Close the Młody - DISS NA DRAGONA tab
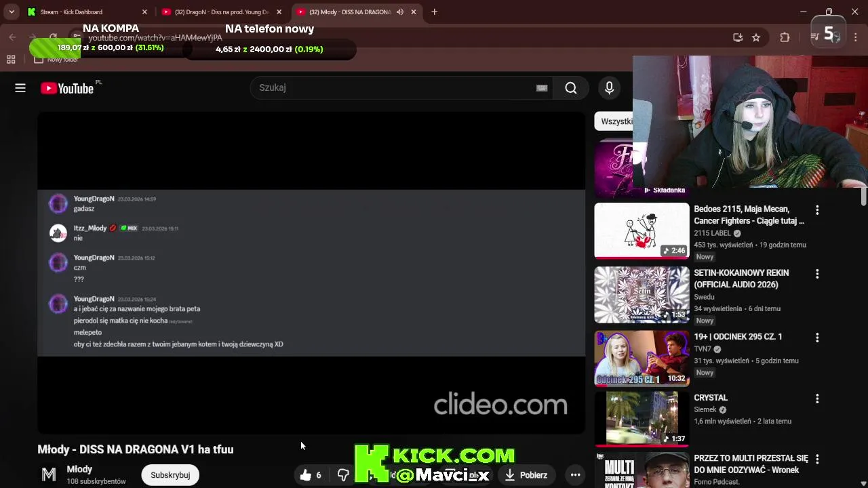This screenshot has width=868, height=488. click(414, 12)
